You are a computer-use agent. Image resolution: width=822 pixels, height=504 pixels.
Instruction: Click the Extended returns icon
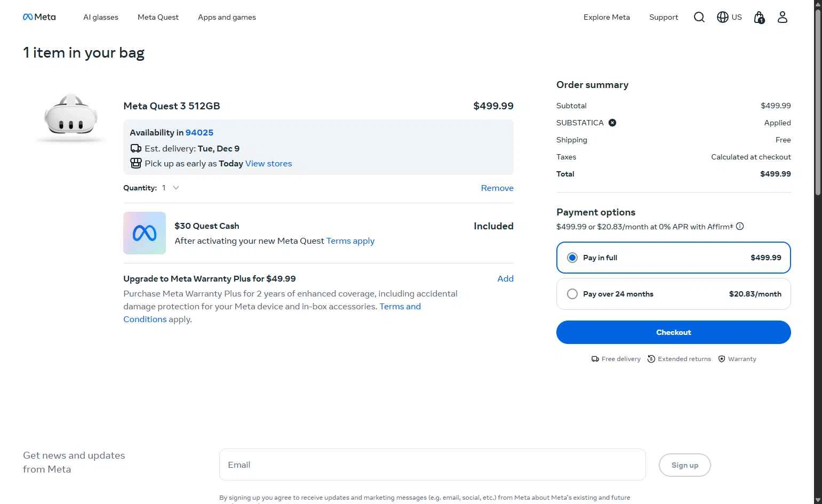pyautogui.click(x=651, y=359)
